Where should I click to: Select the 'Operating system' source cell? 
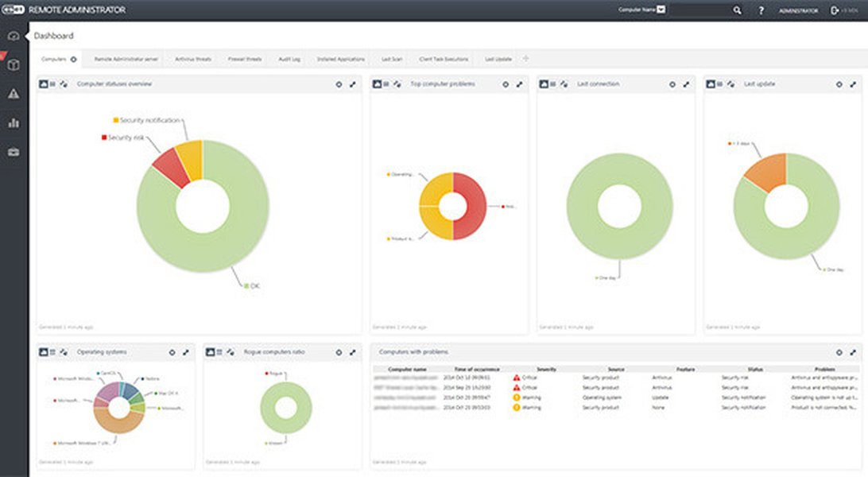[602, 397]
